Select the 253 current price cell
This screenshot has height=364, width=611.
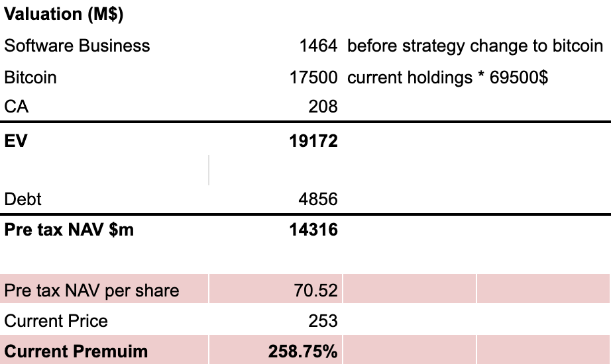click(323, 321)
